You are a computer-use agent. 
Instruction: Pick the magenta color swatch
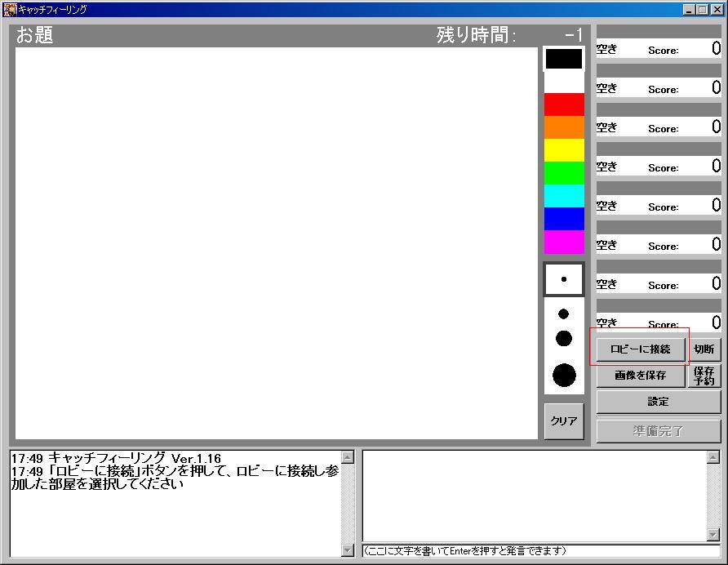[x=564, y=242]
